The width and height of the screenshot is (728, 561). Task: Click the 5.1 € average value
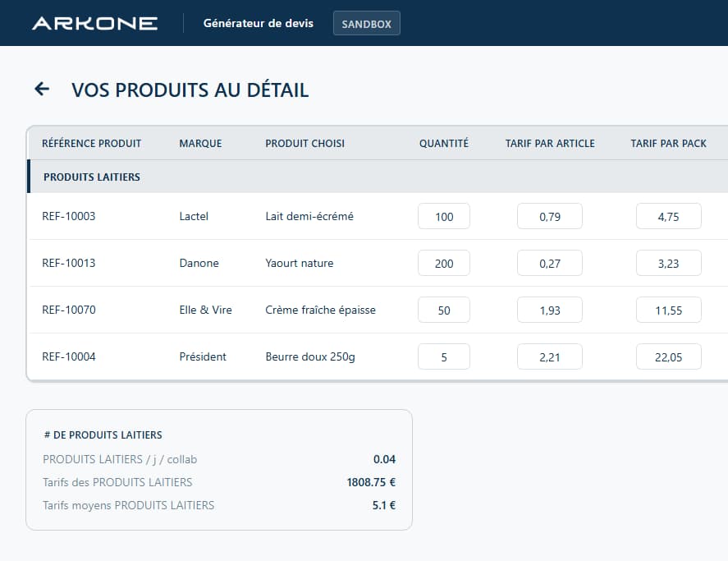[384, 505]
